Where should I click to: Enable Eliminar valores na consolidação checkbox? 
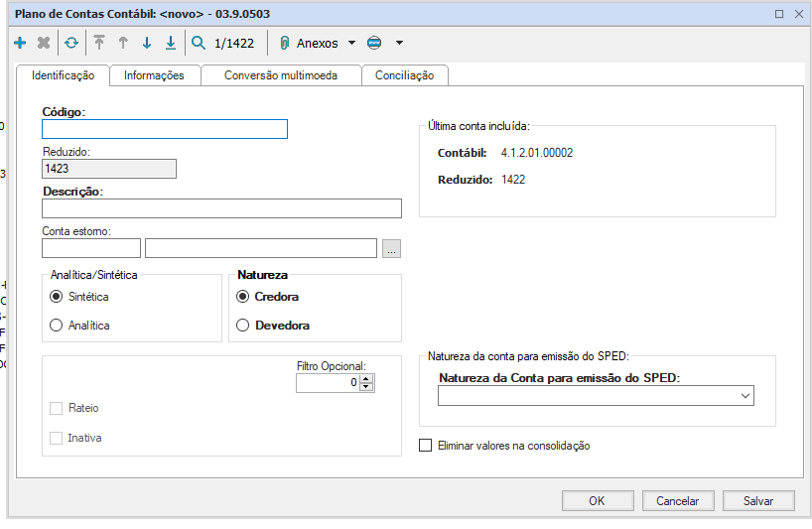point(426,447)
